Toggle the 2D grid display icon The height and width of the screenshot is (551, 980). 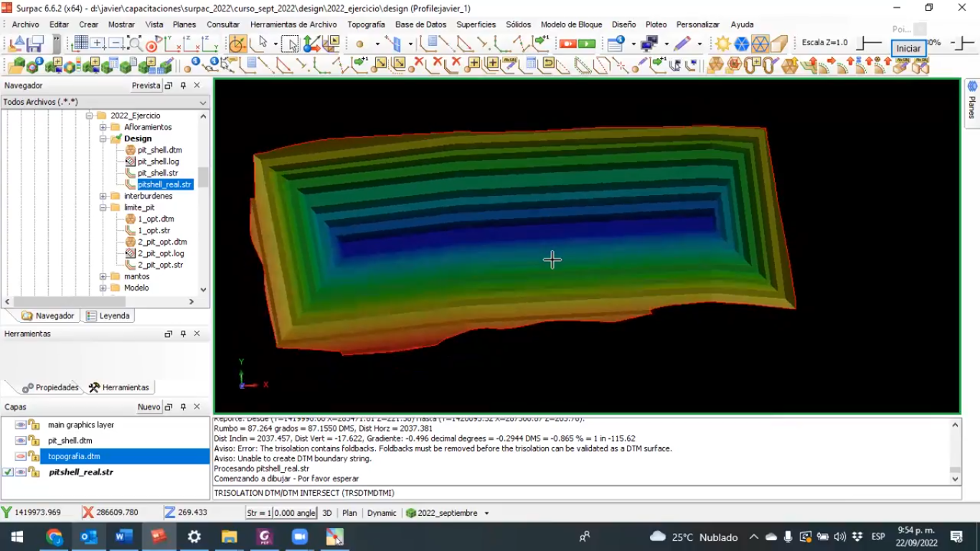(x=80, y=43)
